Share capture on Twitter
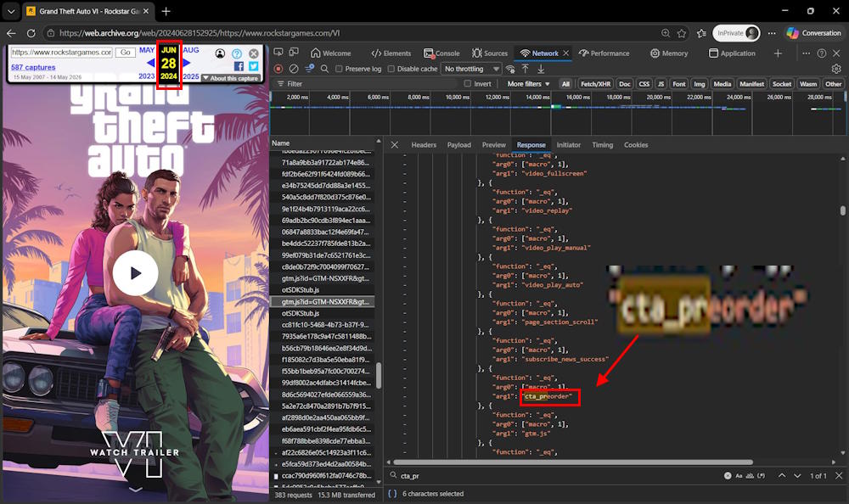The image size is (849, 504). (253, 66)
